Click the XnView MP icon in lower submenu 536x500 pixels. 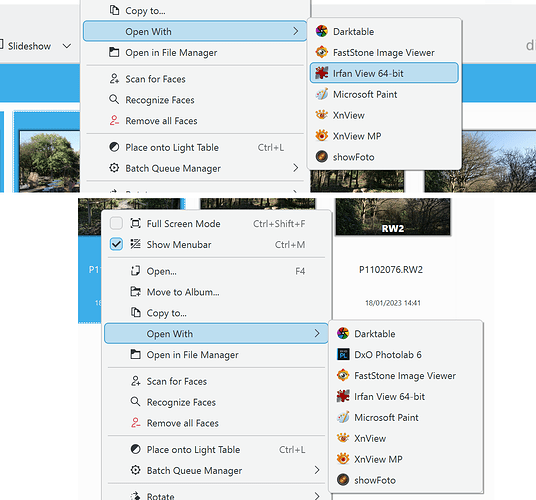(343, 459)
